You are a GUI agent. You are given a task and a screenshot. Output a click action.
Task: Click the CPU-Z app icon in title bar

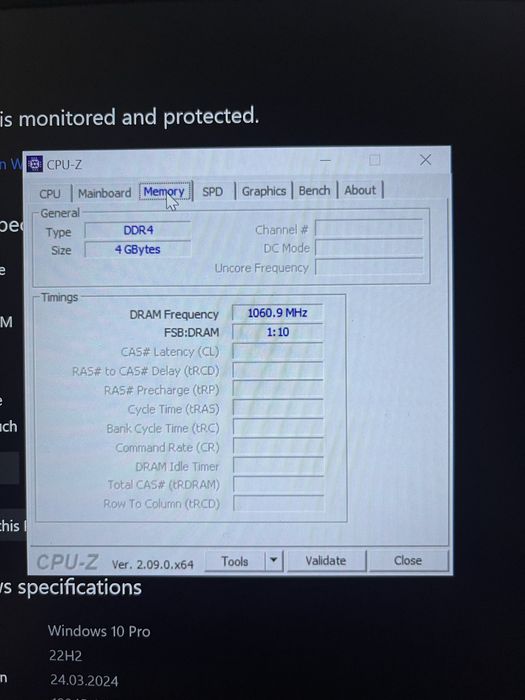pyautogui.click(x=35, y=164)
